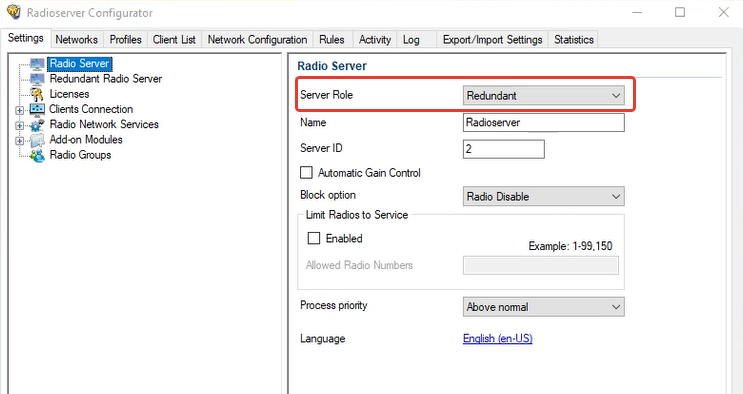Click the Server ID input field
Screen dimensions: 743x394
coord(504,149)
